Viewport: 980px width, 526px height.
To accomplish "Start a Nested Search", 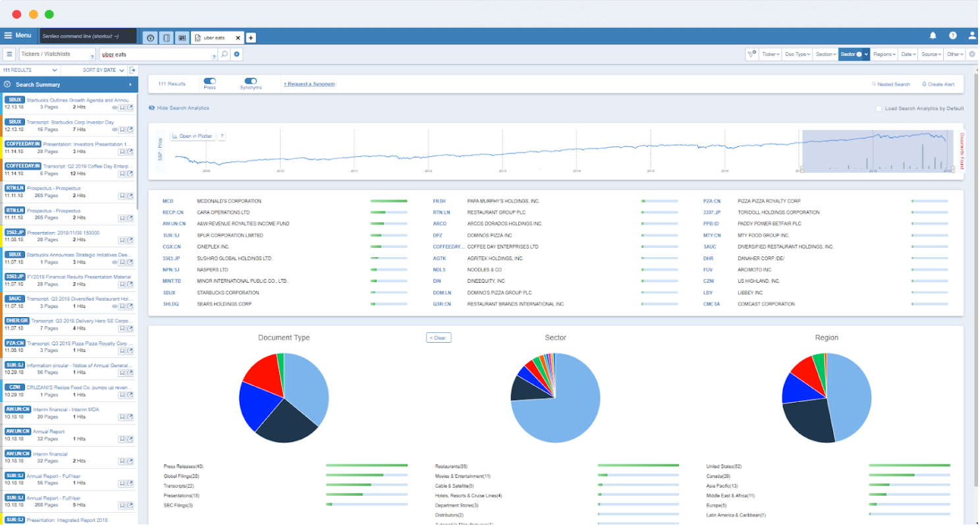I will (x=890, y=84).
